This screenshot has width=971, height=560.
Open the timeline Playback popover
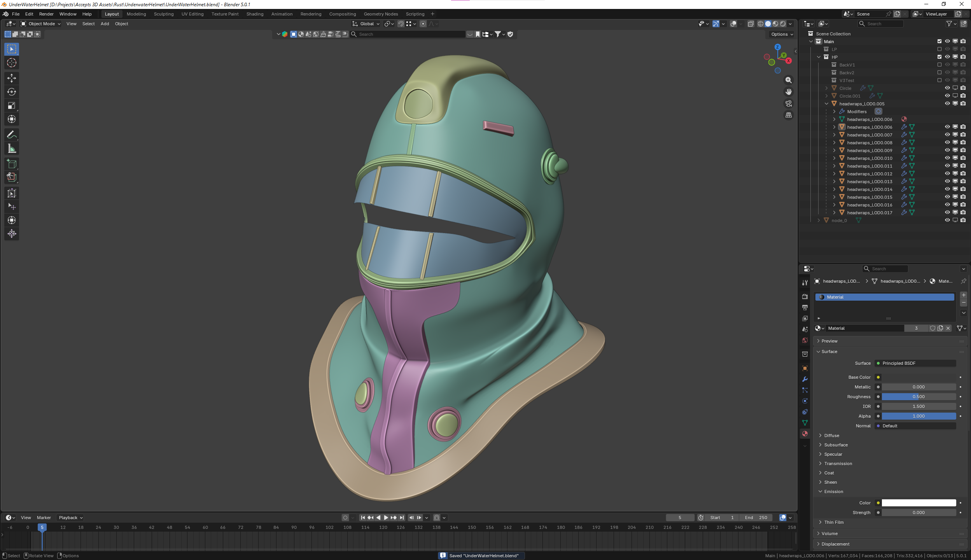pyautogui.click(x=70, y=518)
